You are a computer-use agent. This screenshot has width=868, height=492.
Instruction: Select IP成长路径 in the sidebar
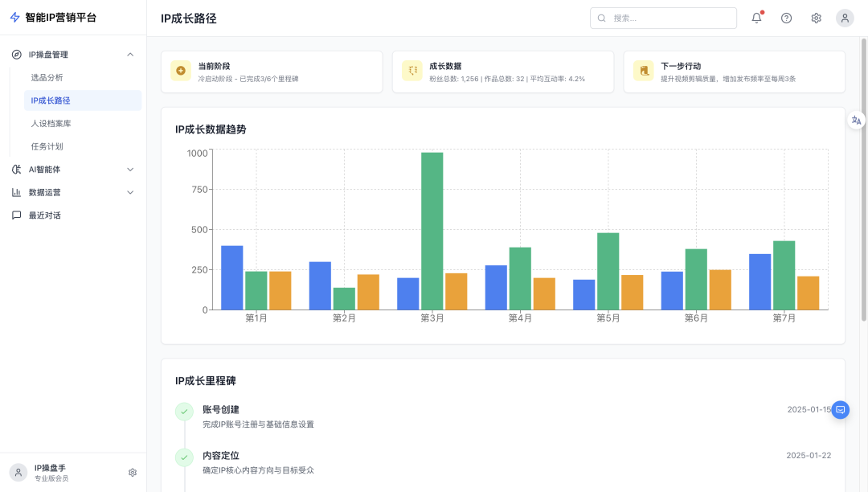point(83,100)
